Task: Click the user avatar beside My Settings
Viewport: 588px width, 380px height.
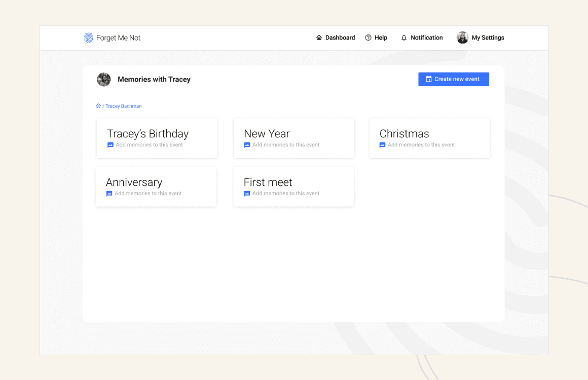Action: [462, 38]
